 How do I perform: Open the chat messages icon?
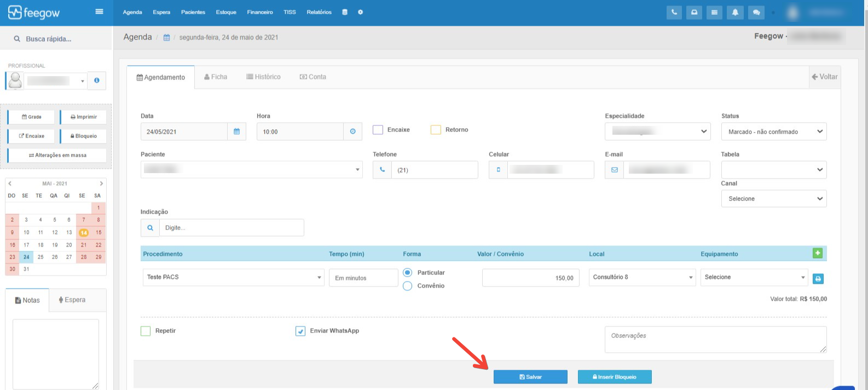[x=756, y=12]
